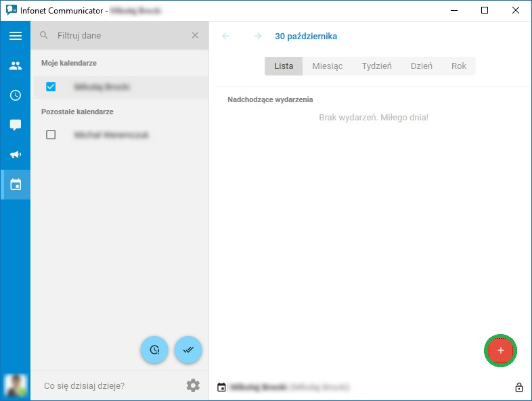532x401 pixels.
Task: Switch to the Tydzień view tab
Action: pyautogui.click(x=376, y=66)
